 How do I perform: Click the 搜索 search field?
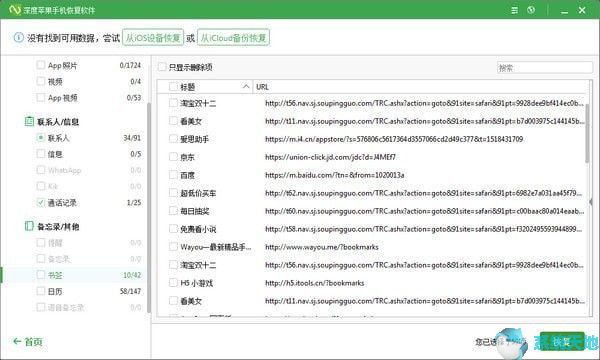tap(545, 67)
